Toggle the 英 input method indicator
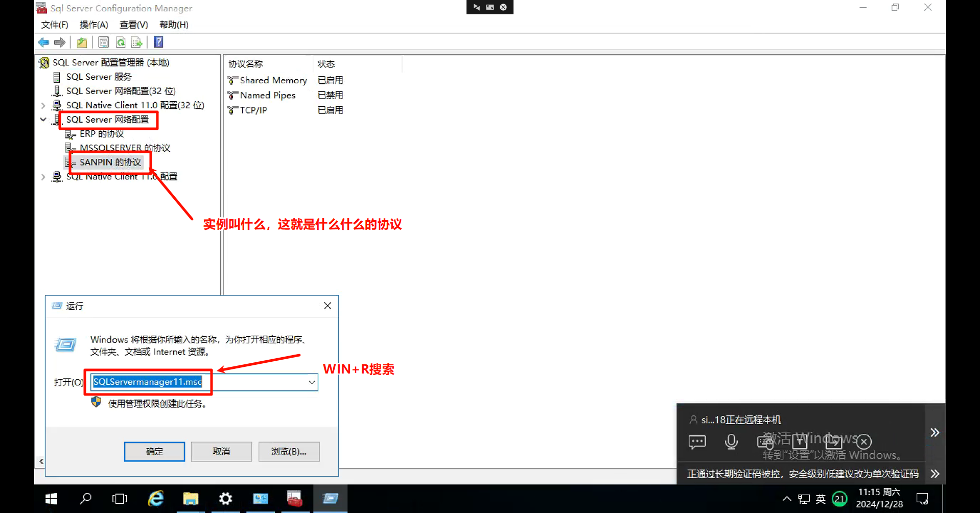980x513 pixels. coord(821,499)
